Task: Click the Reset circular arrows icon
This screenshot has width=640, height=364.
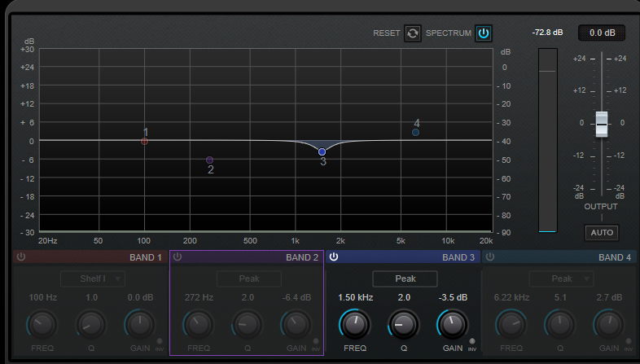Action: pyautogui.click(x=413, y=33)
